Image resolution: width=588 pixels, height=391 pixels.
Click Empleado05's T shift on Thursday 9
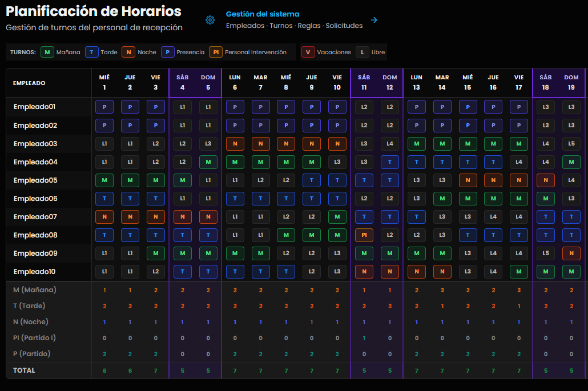(312, 180)
